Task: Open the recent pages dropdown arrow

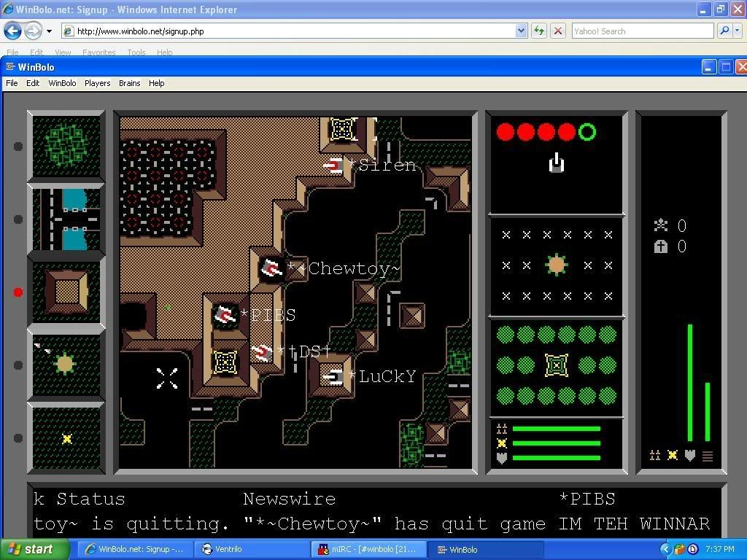Action: (x=49, y=31)
